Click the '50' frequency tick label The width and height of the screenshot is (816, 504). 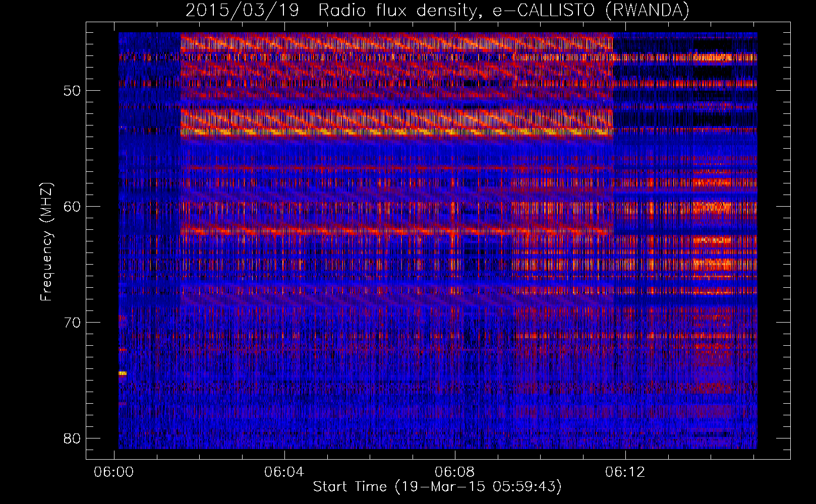point(72,91)
